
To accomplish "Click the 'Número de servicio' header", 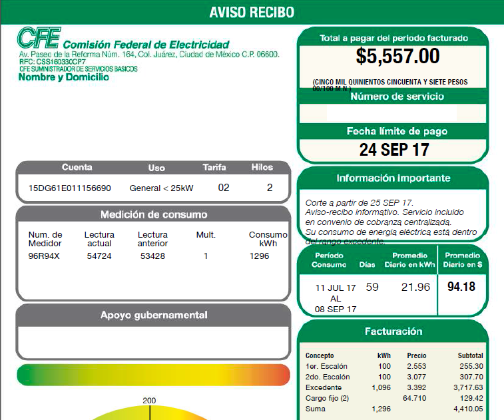I will pos(397,97).
